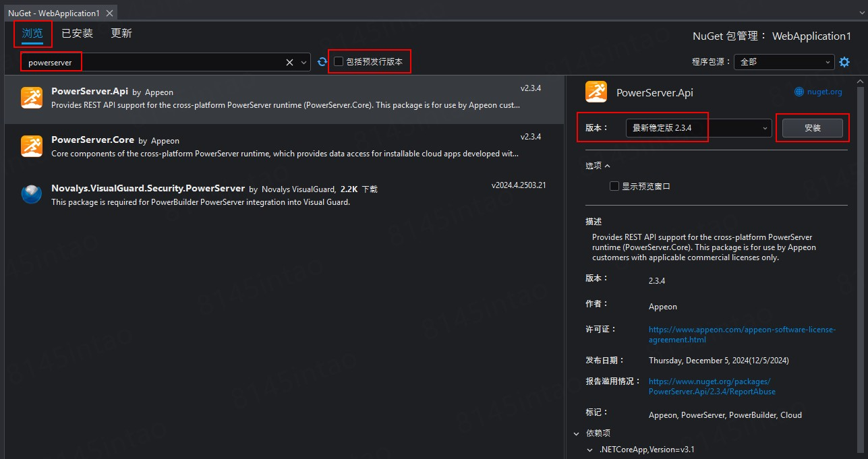Screen dimensions: 868x459
Task: Click the 描述 section label
Action: point(594,221)
